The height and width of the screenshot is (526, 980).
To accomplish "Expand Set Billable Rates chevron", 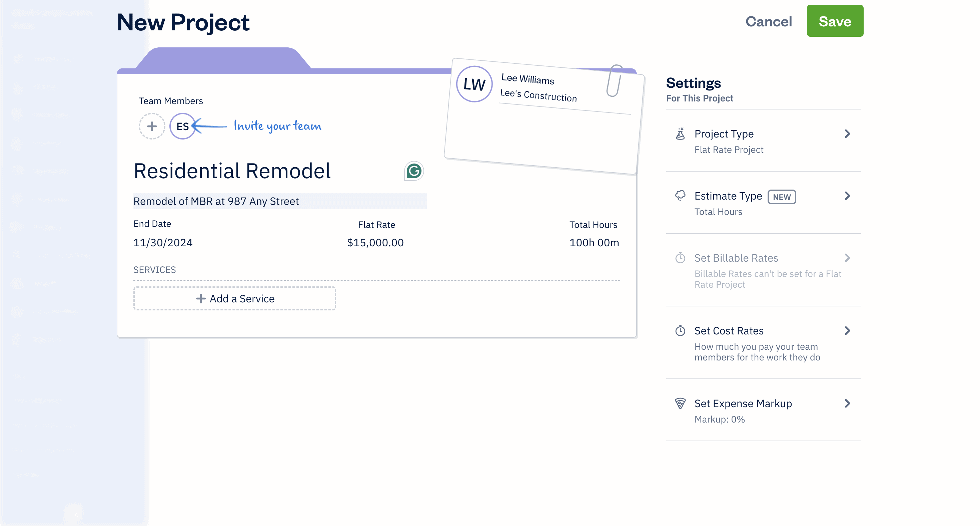I will 847,258.
